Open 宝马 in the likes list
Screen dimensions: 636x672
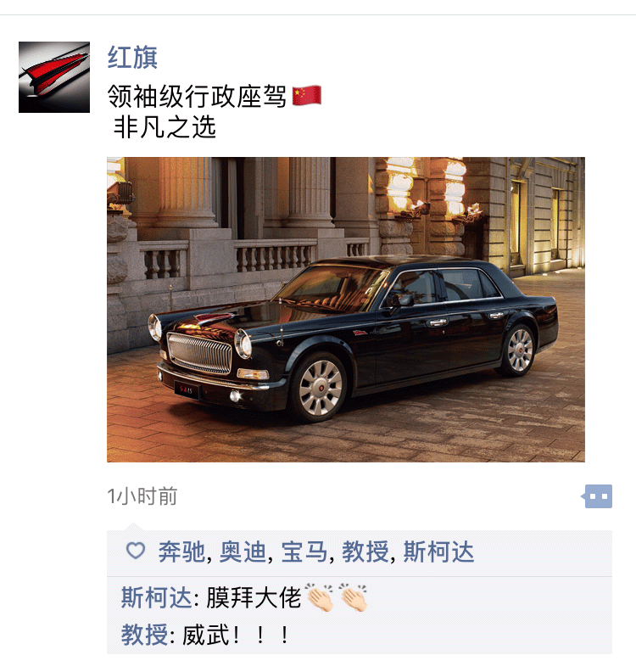tap(304, 552)
